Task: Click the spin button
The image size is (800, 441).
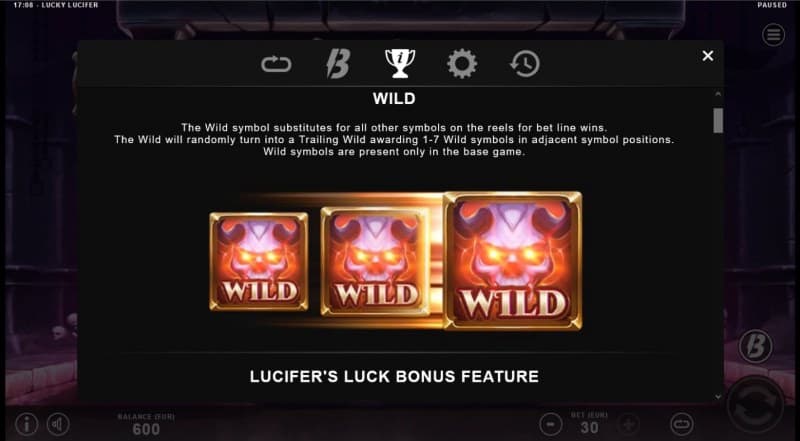Action: tap(755, 405)
